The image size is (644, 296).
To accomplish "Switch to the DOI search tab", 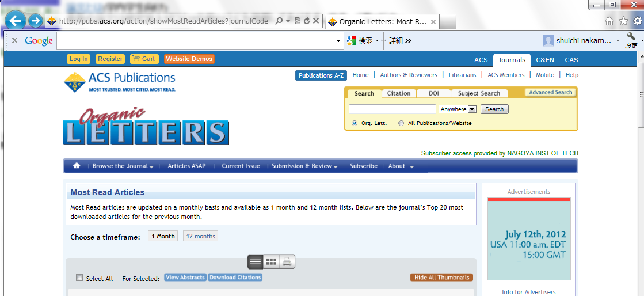I will click(434, 94).
